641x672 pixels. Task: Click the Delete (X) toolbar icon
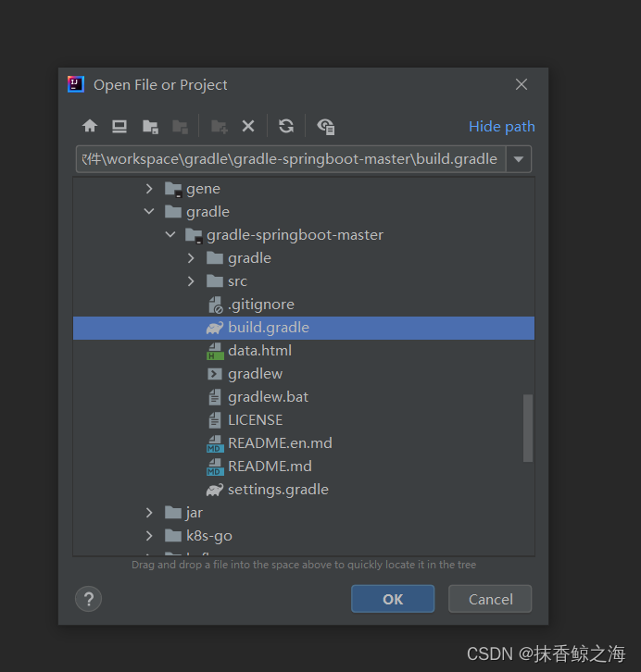248,126
